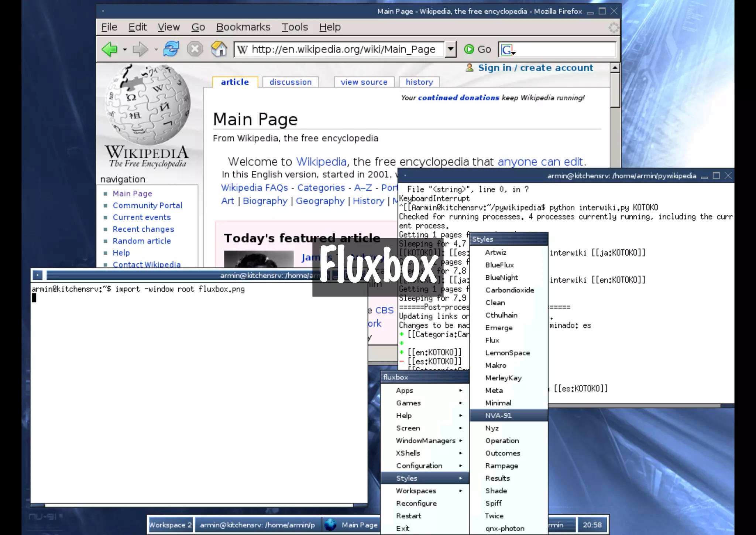Click the Recent changes link
Viewport: 756px width, 535px height.
[143, 229]
